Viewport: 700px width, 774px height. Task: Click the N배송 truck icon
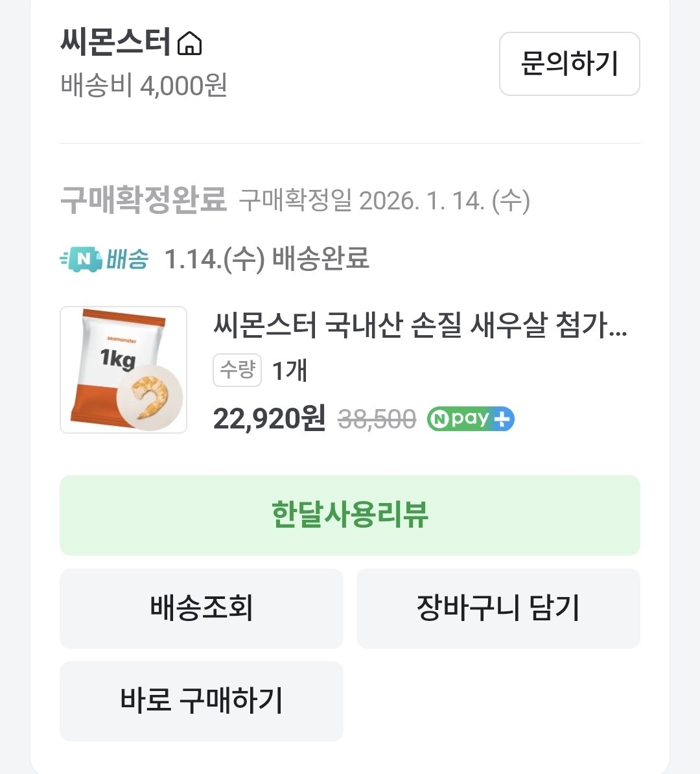coord(82,259)
